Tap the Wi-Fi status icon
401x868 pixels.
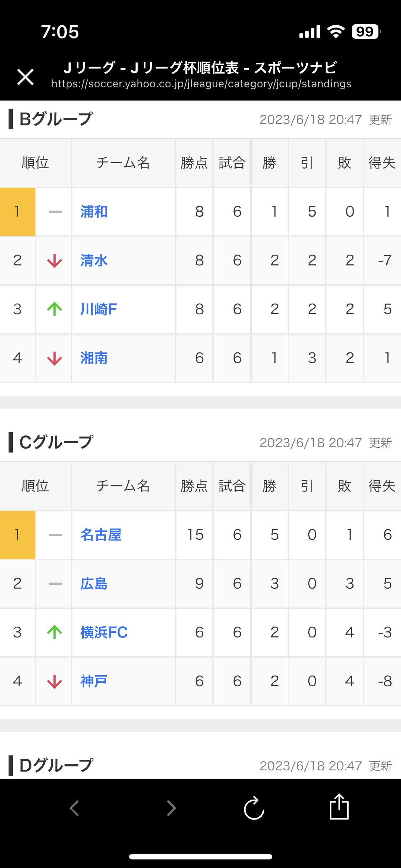click(x=336, y=32)
